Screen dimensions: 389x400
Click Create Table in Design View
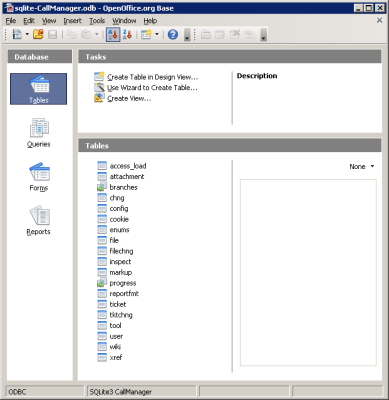point(152,77)
